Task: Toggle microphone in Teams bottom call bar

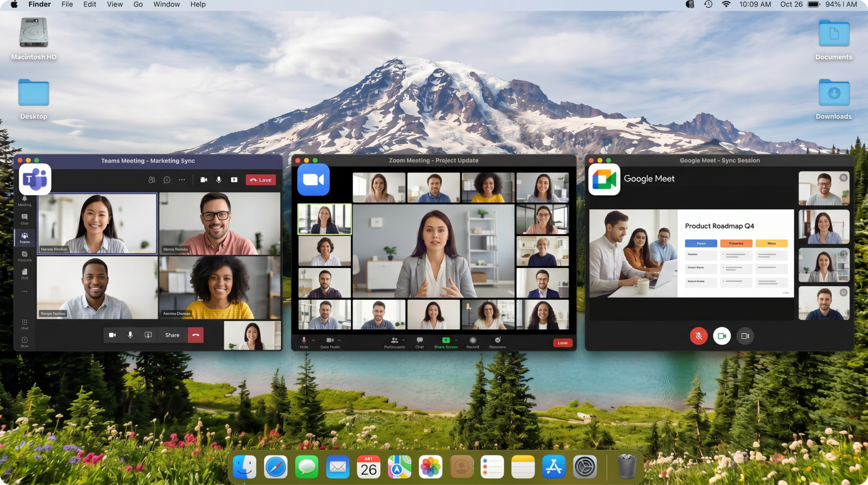Action: pos(130,335)
